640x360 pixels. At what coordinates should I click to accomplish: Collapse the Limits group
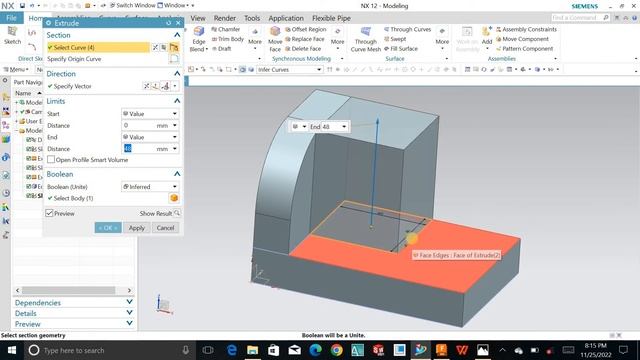[177, 101]
